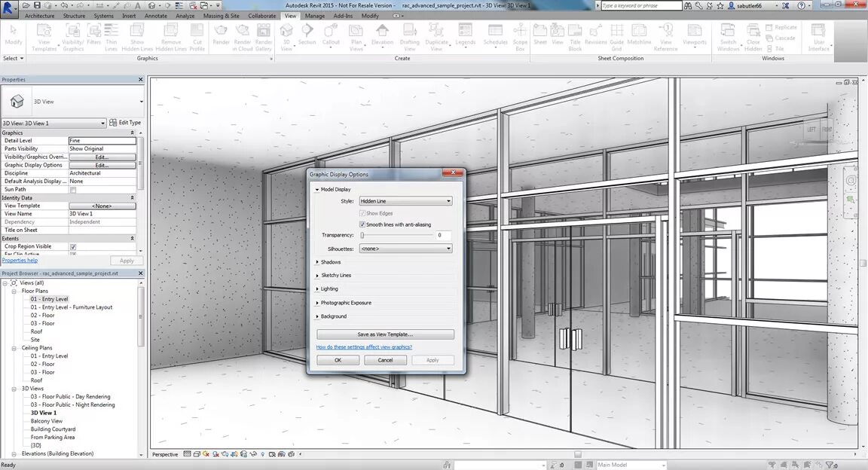Switch to the Architecture ribbon tab

click(x=39, y=16)
